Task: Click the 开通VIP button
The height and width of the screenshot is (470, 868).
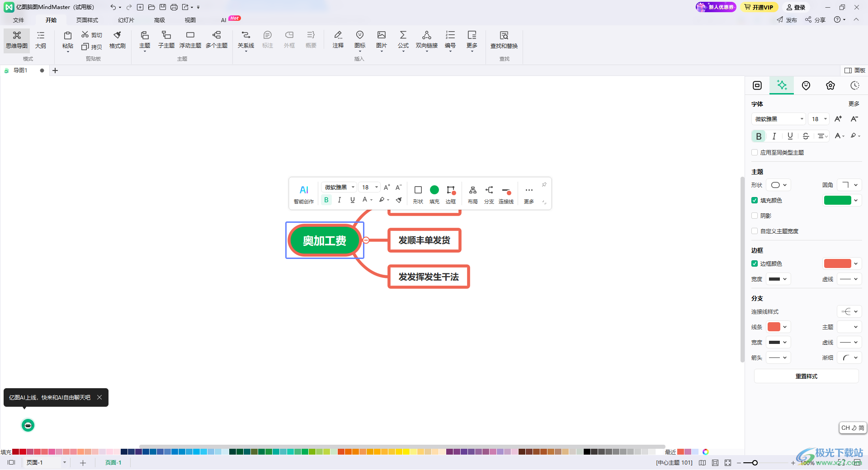Action: coord(759,7)
